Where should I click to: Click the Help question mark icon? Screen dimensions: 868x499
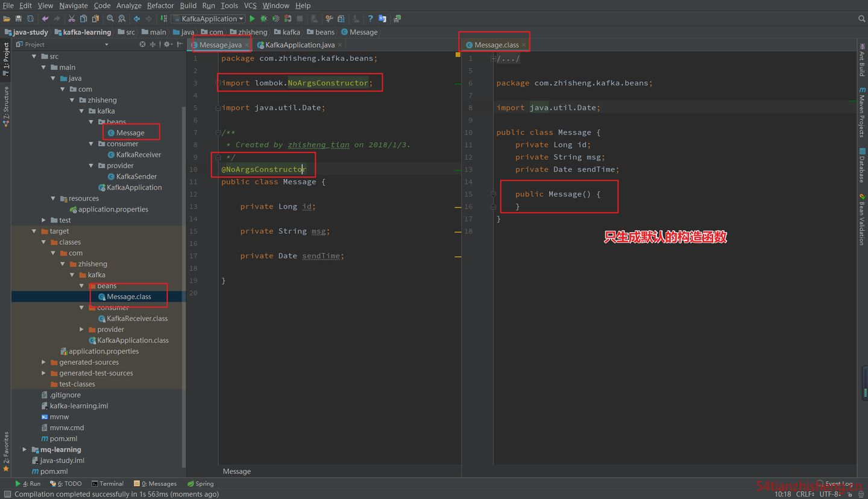tap(370, 19)
